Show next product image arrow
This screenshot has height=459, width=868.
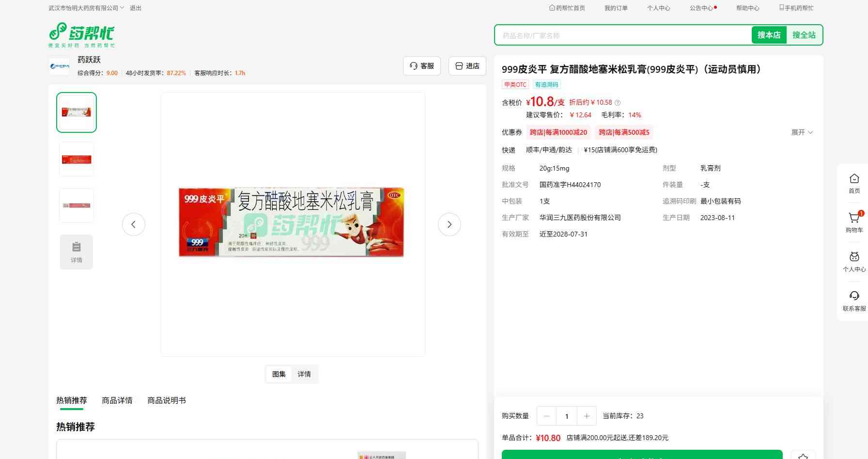[449, 224]
